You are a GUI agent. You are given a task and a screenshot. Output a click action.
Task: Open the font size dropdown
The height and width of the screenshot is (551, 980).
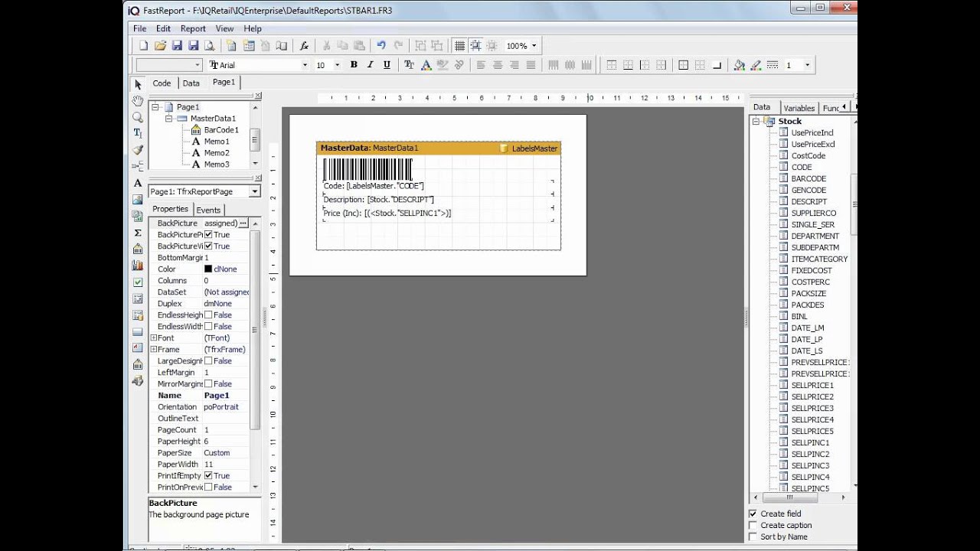tap(338, 66)
